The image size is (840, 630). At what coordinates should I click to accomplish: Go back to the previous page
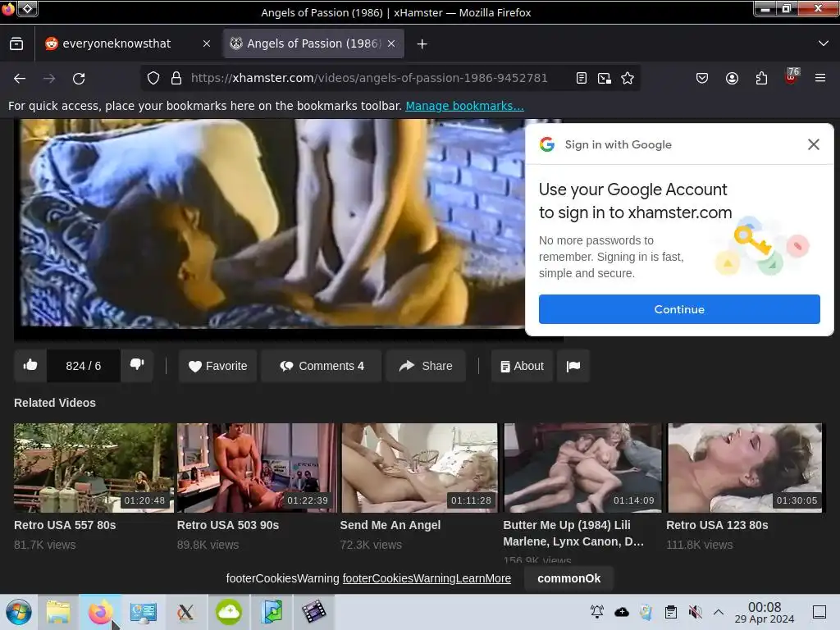pyautogui.click(x=20, y=79)
